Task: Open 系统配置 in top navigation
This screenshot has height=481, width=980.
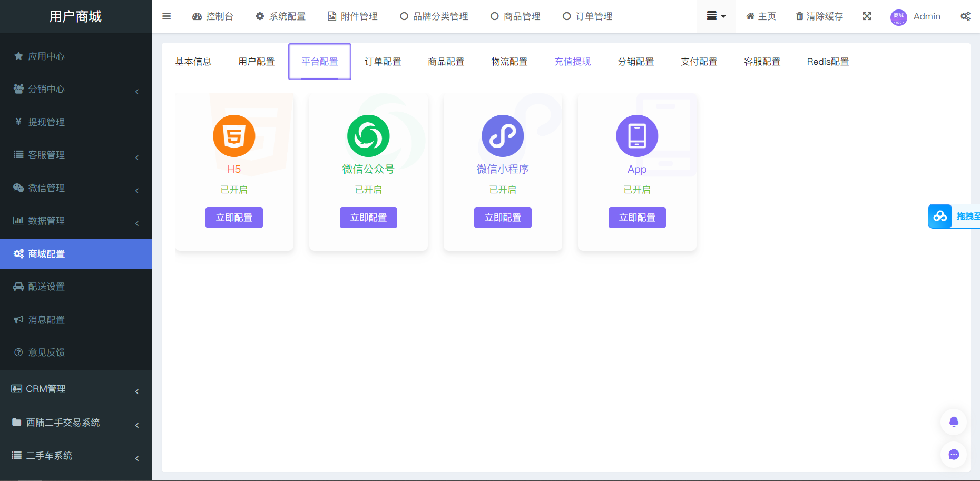Action: point(280,16)
